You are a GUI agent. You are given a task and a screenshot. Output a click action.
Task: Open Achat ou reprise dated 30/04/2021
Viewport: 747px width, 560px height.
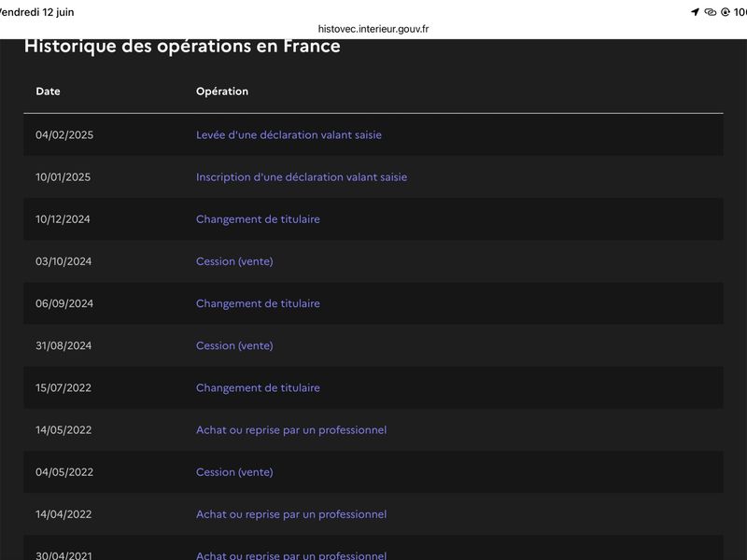click(x=291, y=555)
